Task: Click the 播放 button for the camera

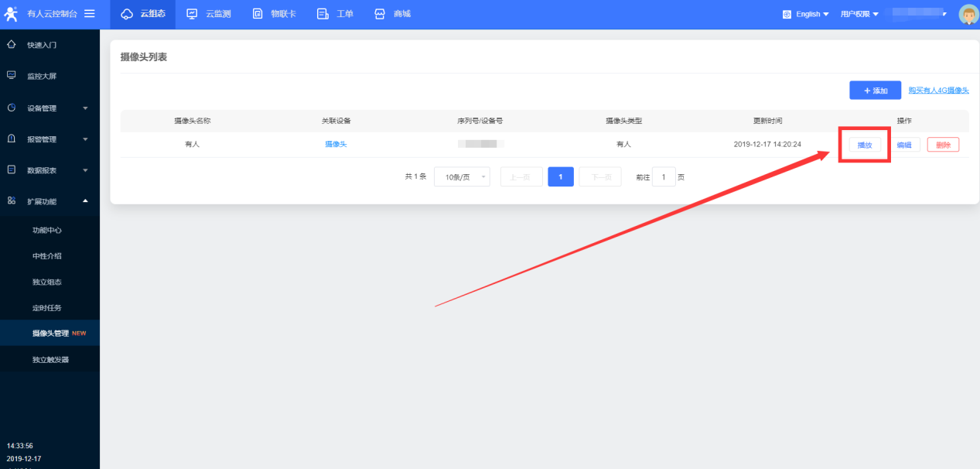Action: [865, 145]
